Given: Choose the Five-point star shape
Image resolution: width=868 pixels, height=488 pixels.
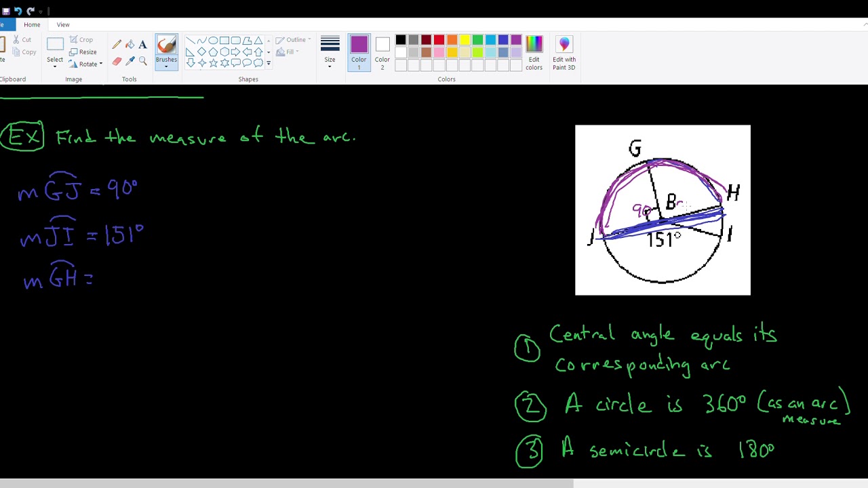Looking at the screenshot, I should [x=213, y=63].
